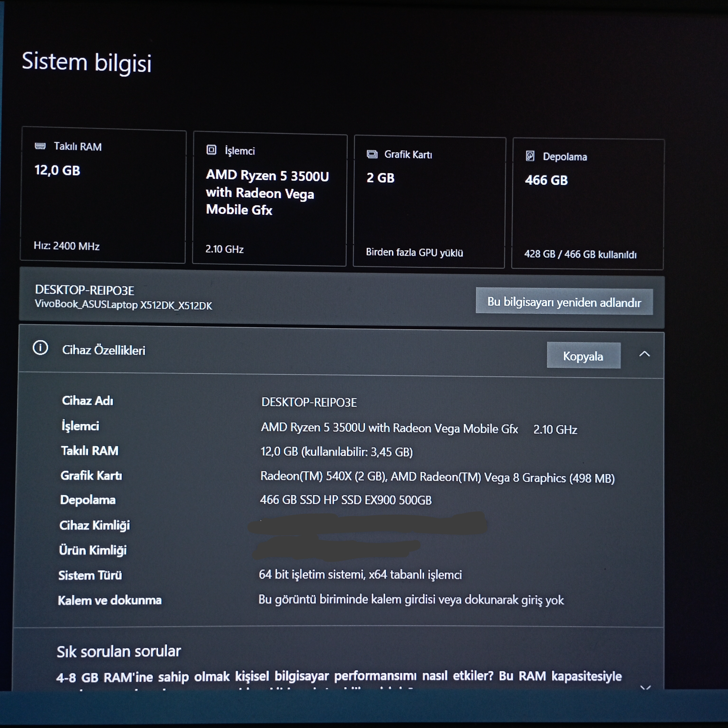The width and height of the screenshot is (728, 728).
Task: Click the RAM module icon beside Takılı RAM
Action: (40, 146)
